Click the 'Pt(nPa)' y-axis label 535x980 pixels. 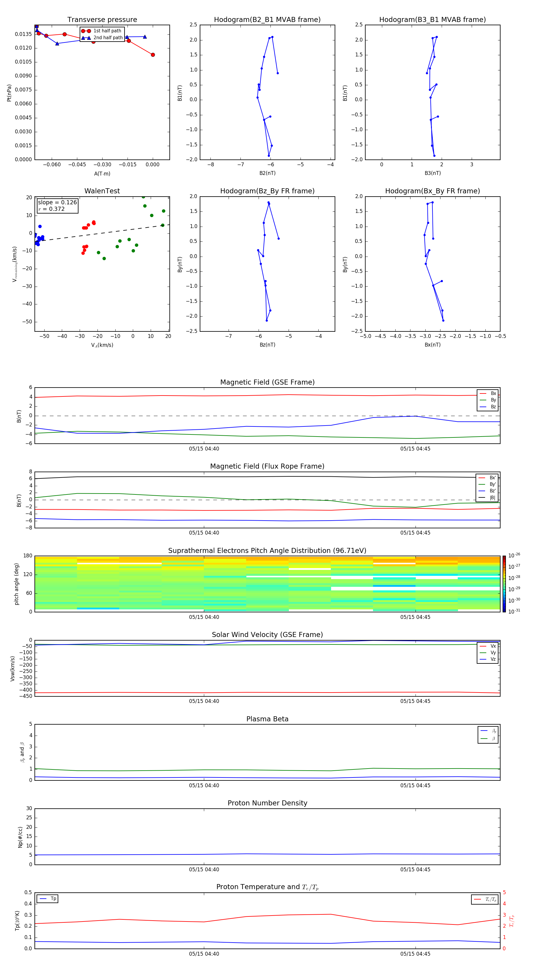point(9,93)
